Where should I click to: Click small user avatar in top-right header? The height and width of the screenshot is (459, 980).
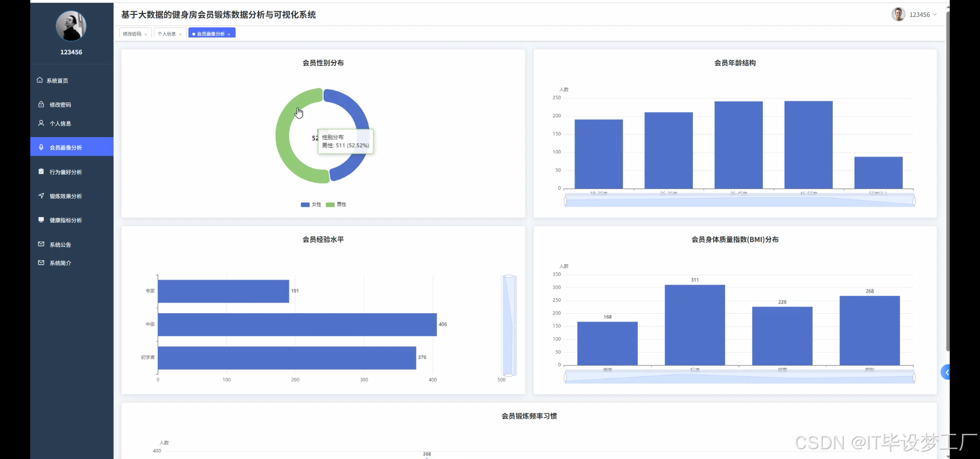(898, 14)
